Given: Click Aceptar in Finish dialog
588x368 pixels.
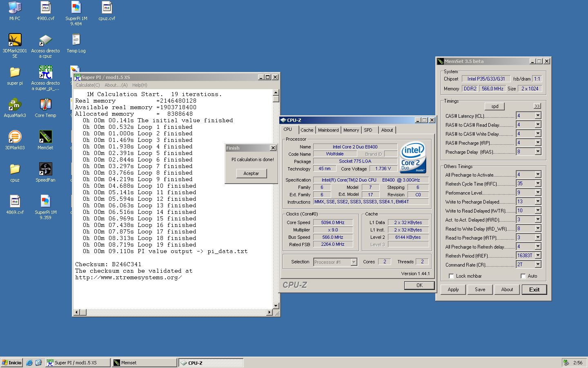Looking at the screenshot, I should tap(252, 173).
